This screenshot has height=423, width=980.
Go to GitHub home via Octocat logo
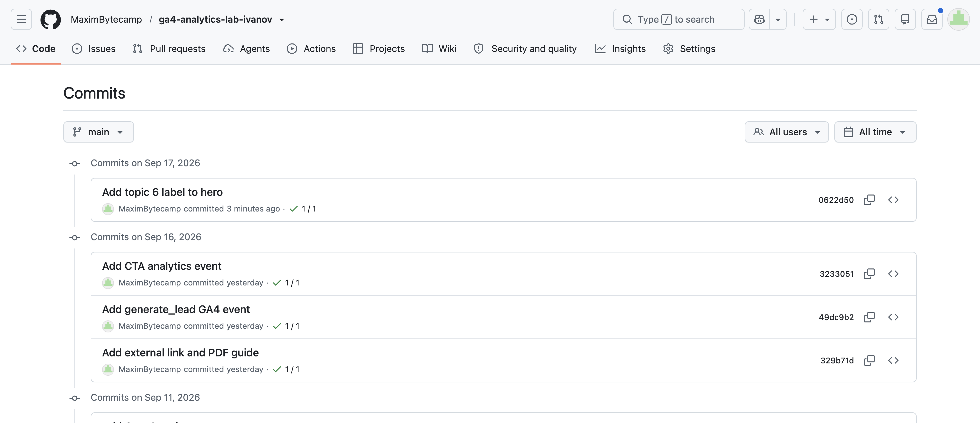(51, 19)
